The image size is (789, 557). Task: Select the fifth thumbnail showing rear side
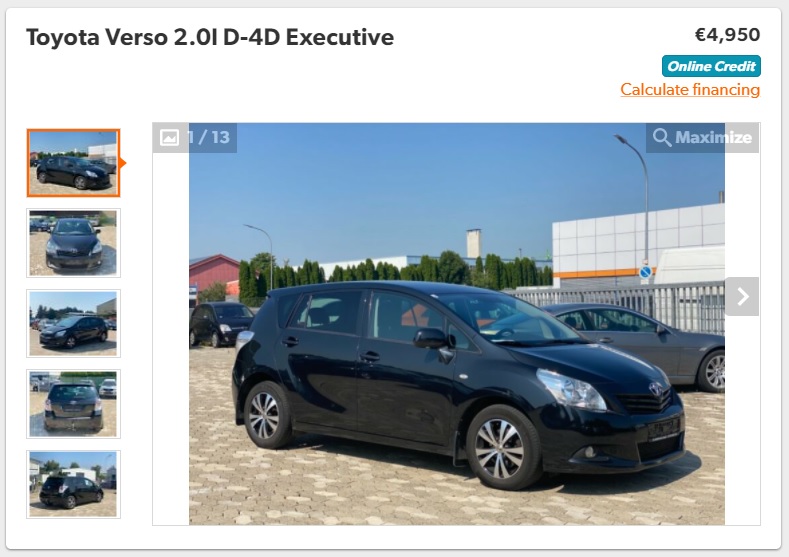(73, 484)
